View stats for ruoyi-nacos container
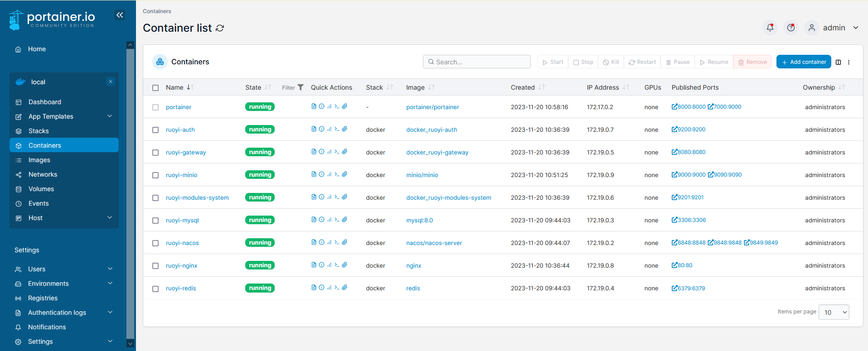Screen dimensions: 868x351 [329, 242]
